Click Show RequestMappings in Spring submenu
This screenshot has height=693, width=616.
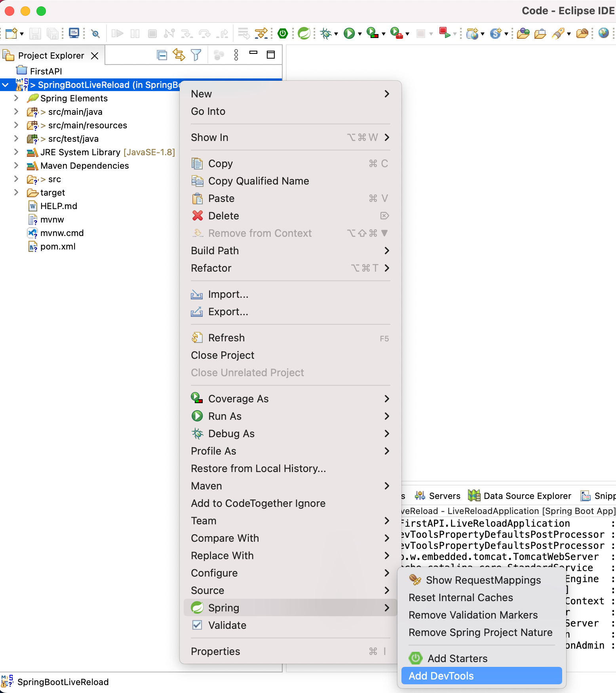click(x=482, y=580)
